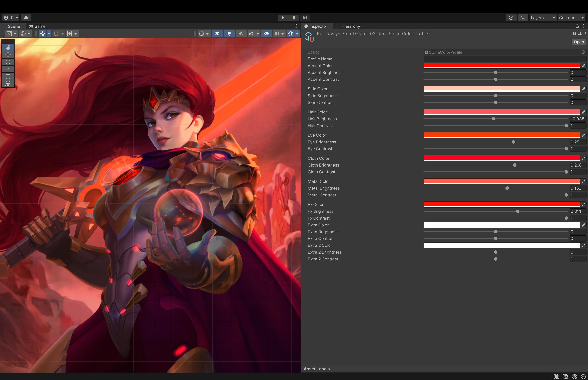The image size is (588, 380).
Task: Switch to the Game tab
Action: pyautogui.click(x=37, y=26)
